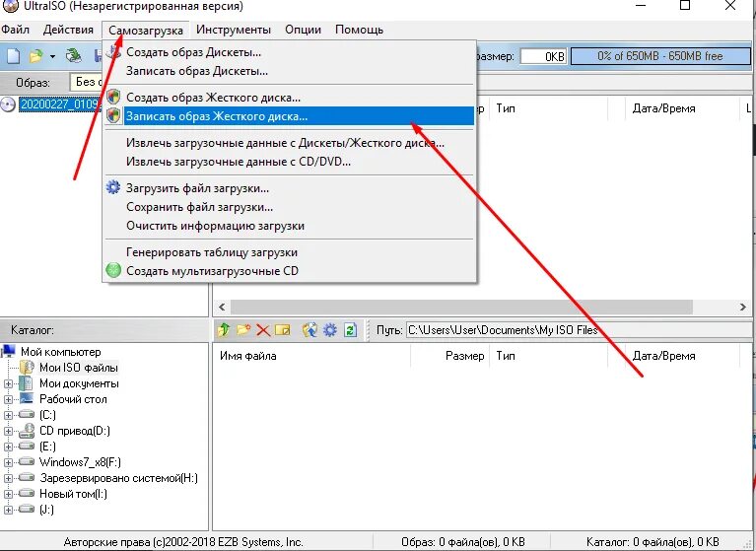Click the New folder icon in catalog toolbar
The image size is (756, 551).
243,330
